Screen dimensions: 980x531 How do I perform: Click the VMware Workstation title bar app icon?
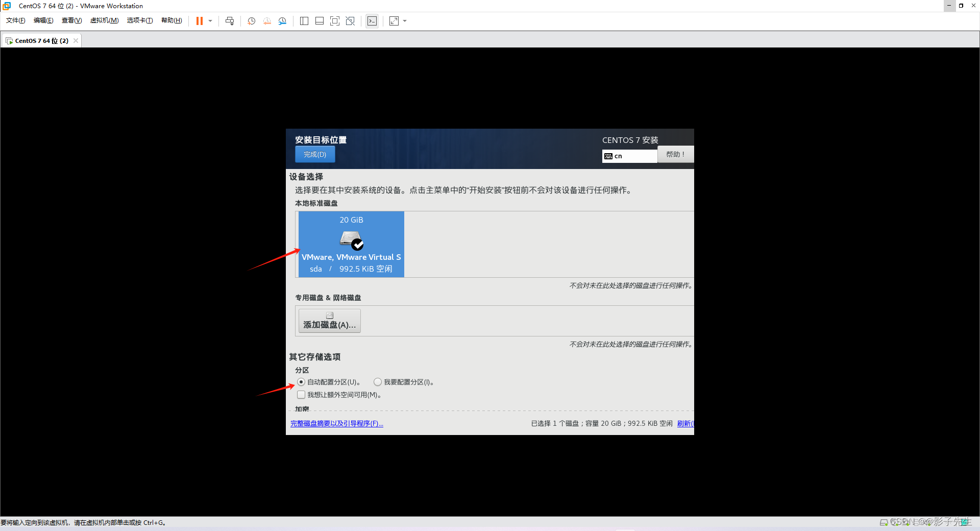pyautogui.click(x=7, y=6)
